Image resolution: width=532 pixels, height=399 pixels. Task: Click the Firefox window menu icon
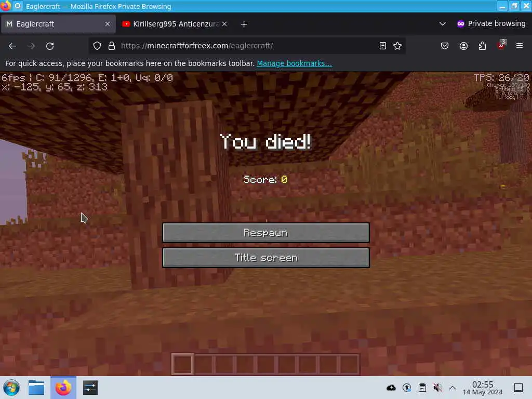click(x=5, y=6)
